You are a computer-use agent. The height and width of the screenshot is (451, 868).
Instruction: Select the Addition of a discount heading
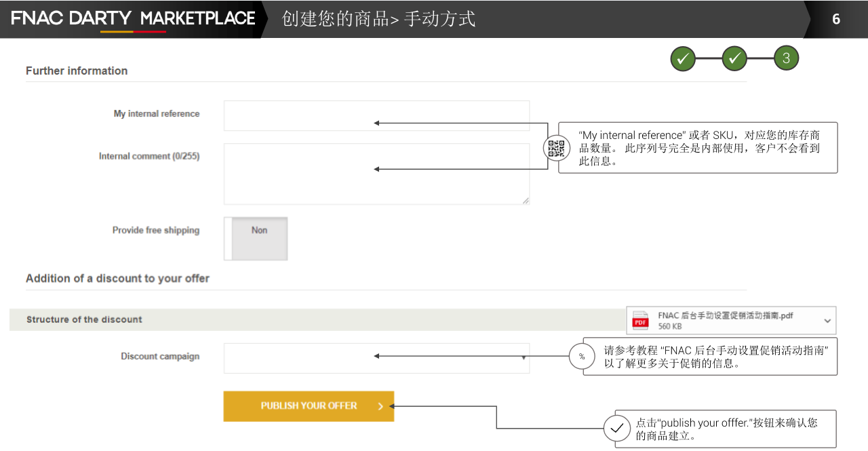(x=117, y=279)
